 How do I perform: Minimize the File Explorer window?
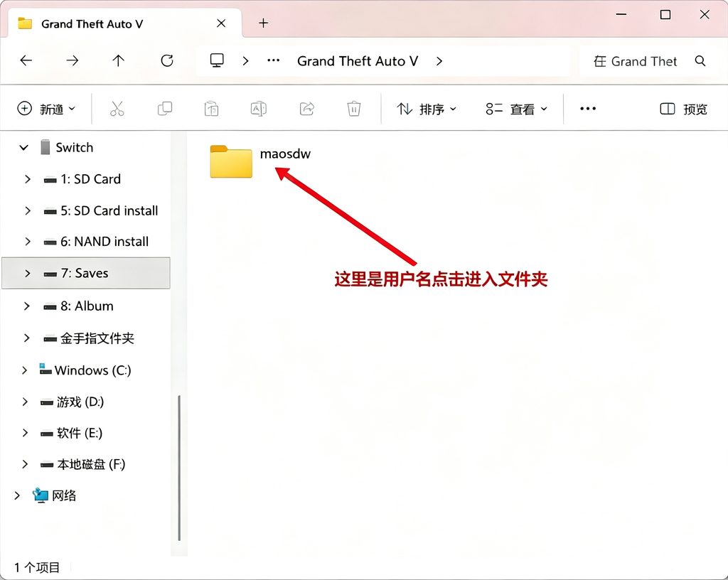(621, 14)
